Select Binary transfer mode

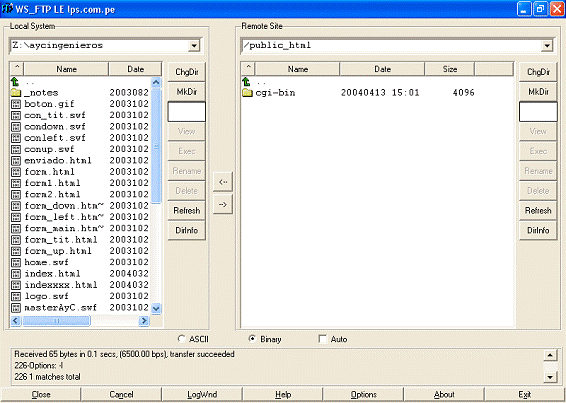pyautogui.click(x=252, y=339)
